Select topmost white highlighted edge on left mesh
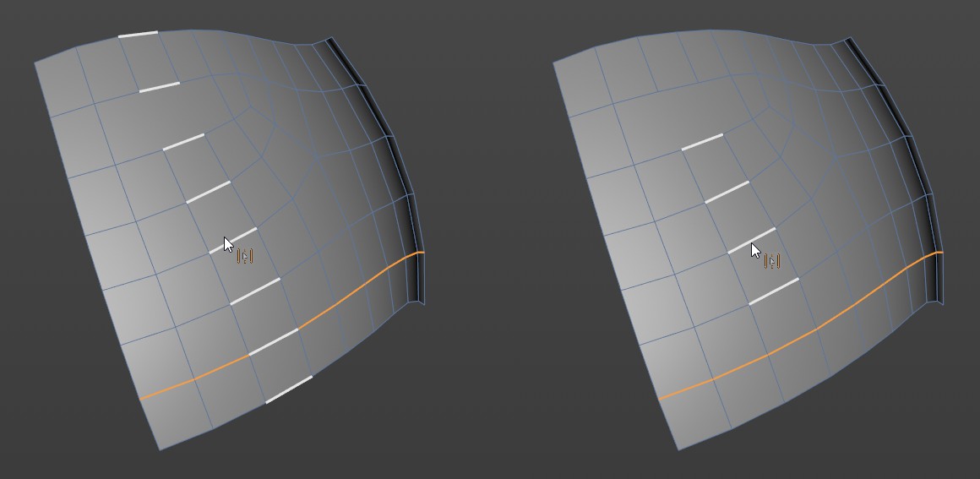The image size is (980, 479). tap(138, 34)
